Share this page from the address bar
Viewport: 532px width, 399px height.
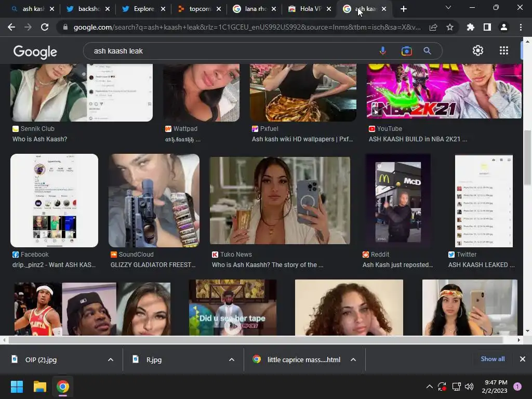(433, 27)
